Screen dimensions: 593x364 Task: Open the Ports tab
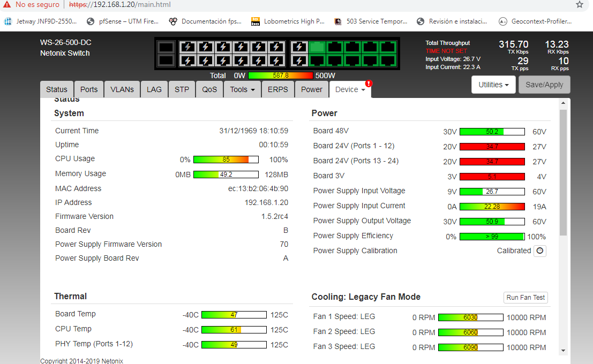click(89, 89)
